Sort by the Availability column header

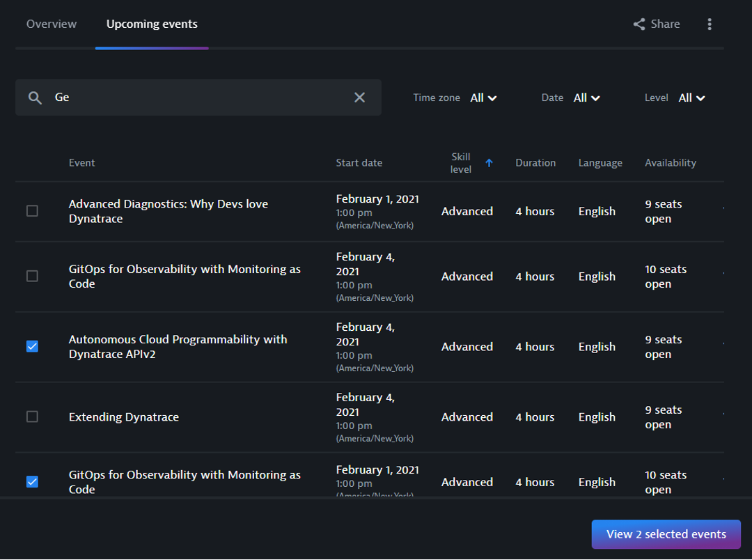pyautogui.click(x=670, y=163)
